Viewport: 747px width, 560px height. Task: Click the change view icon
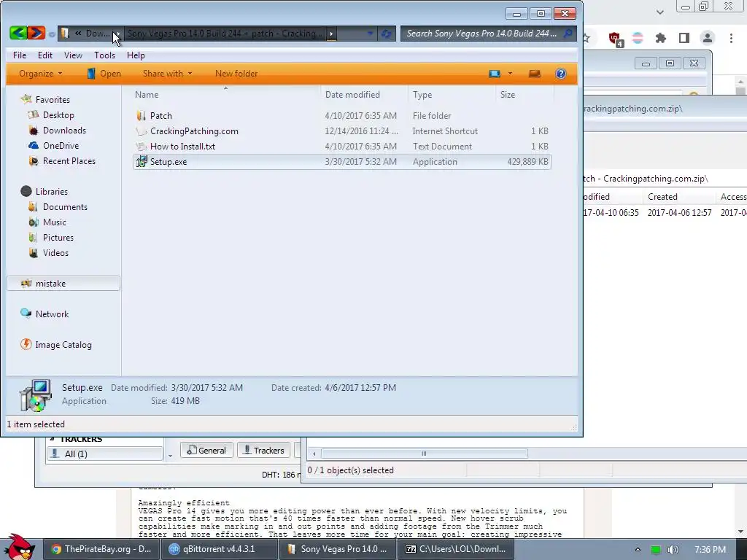click(495, 74)
